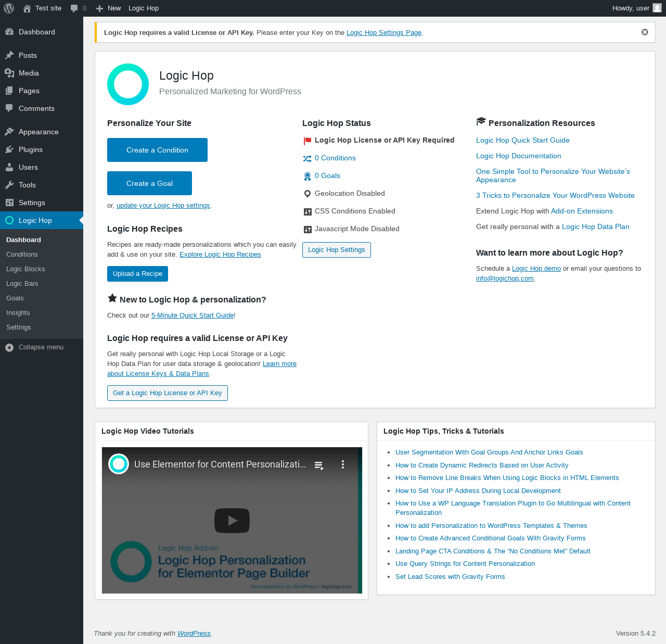Click the award icon beside 0 Goals
Viewport: 666px width, 644px height.
(x=308, y=176)
